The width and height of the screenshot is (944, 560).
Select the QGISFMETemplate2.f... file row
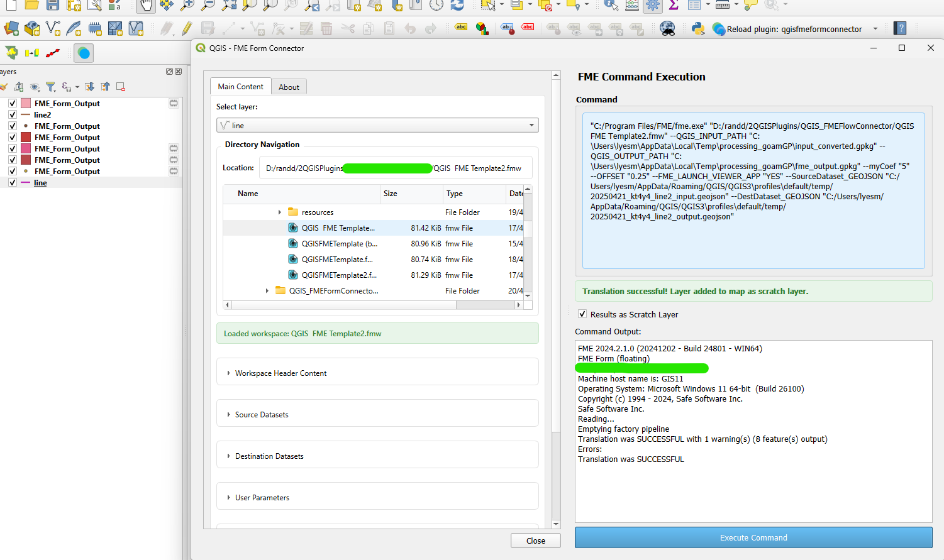[374, 275]
